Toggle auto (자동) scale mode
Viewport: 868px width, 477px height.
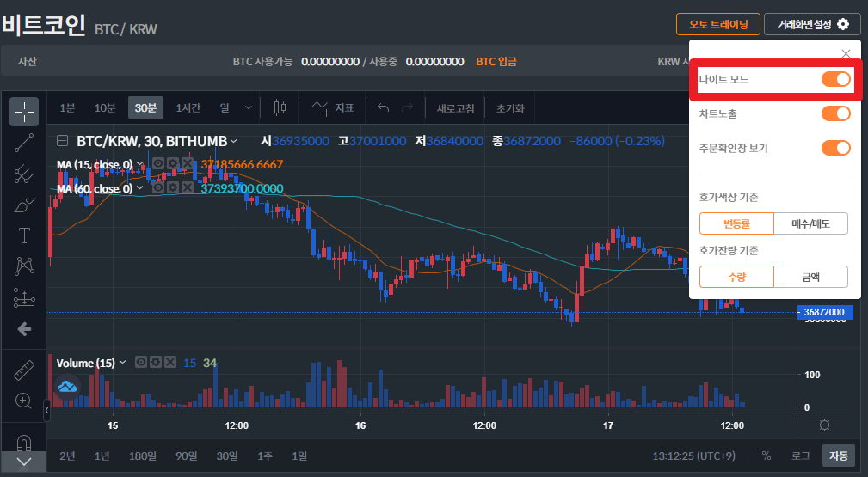click(838, 456)
